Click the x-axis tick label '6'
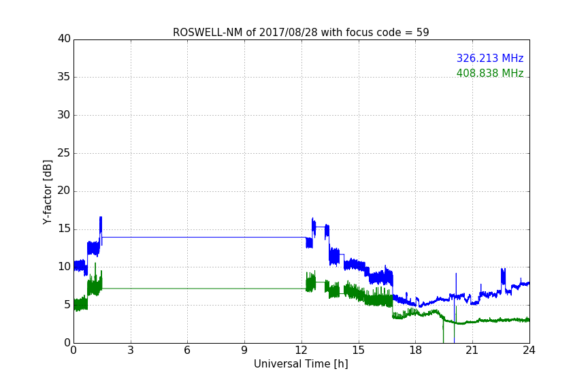This screenshot has width=588, height=392. 188,350
